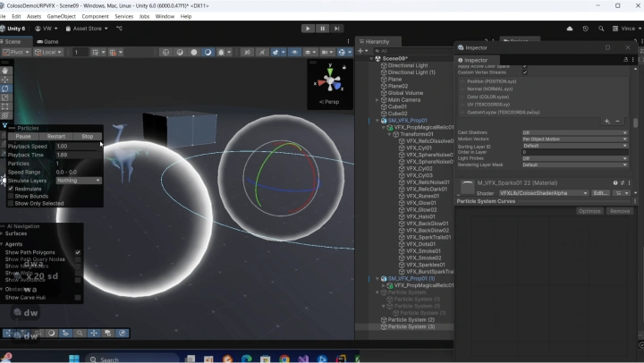
Task: Open the undo history clock icon
Action: coord(585,29)
